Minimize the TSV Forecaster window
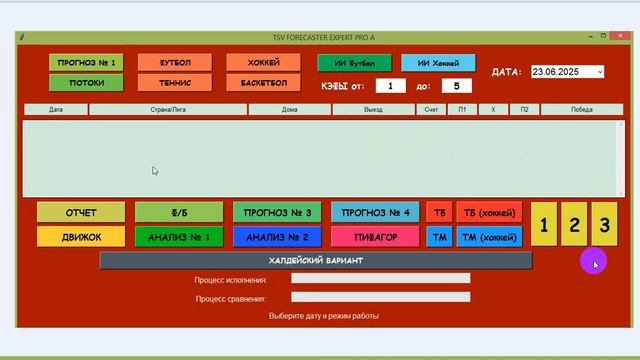The image size is (640, 360). (x=591, y=36)
